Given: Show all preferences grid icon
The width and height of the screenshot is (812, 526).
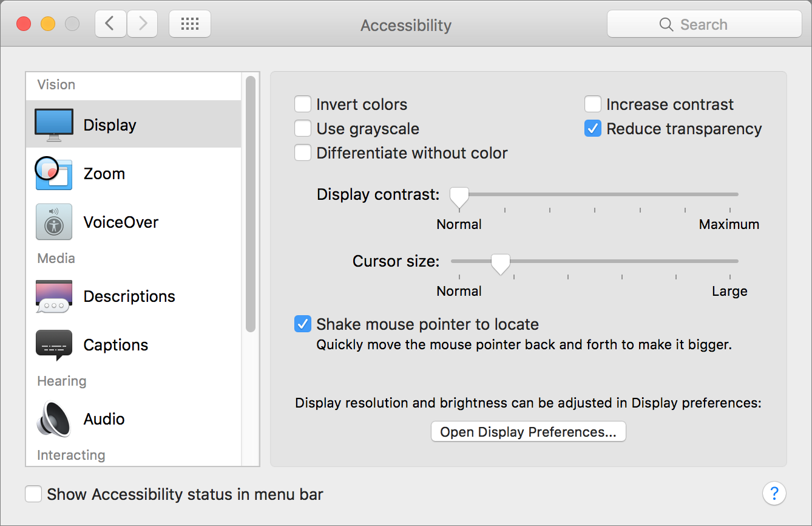Looking at the screenshot, I should click(190, 24).
